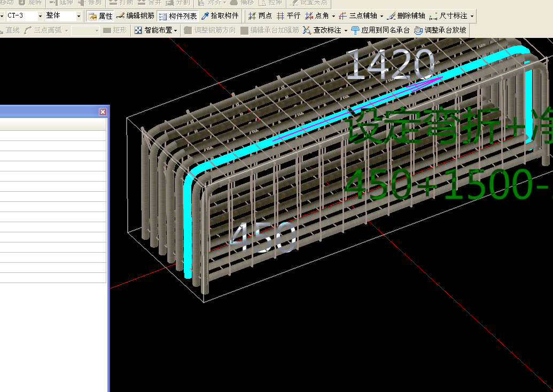
Task: Expand the 查改标注 dropdown arrow
Action: [346, 30]
